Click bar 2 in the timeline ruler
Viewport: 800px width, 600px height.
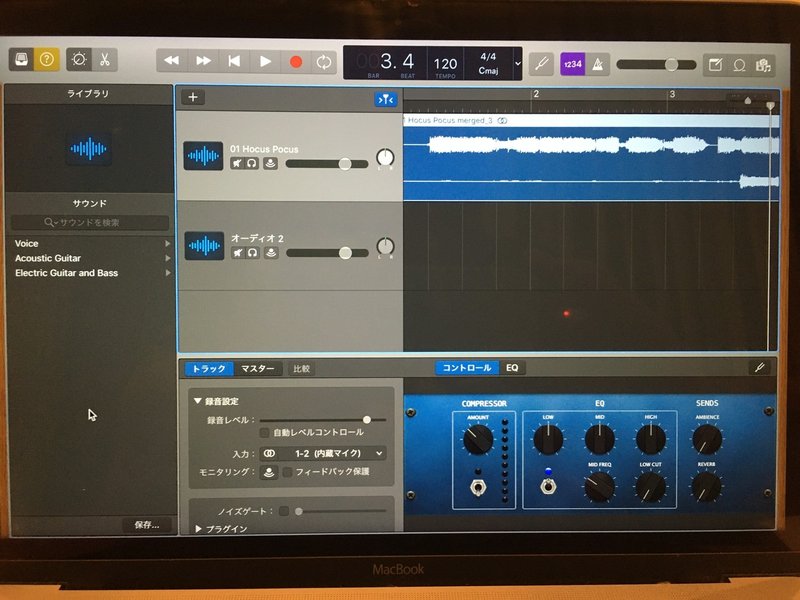pyautogui.click(x=536, y=94)
